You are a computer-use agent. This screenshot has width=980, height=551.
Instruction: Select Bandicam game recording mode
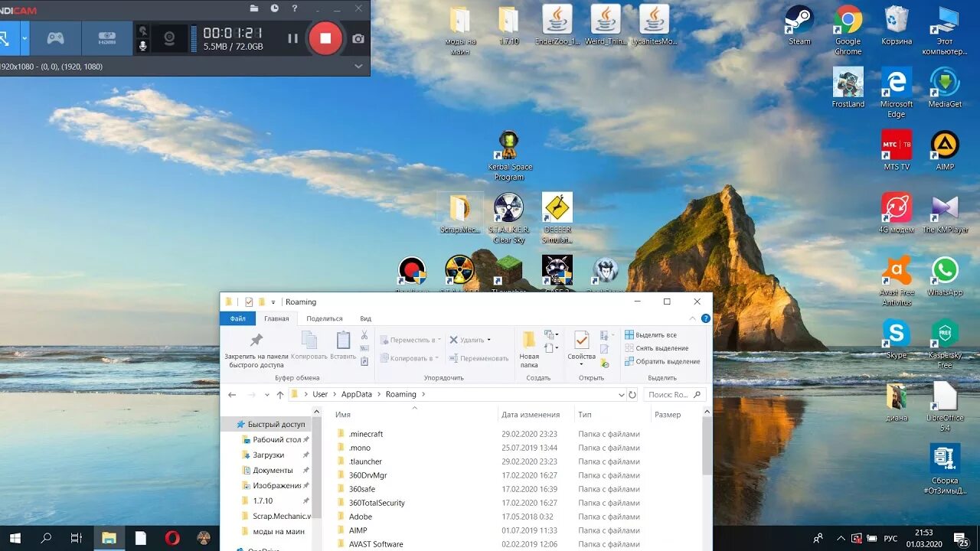(55, 37)
